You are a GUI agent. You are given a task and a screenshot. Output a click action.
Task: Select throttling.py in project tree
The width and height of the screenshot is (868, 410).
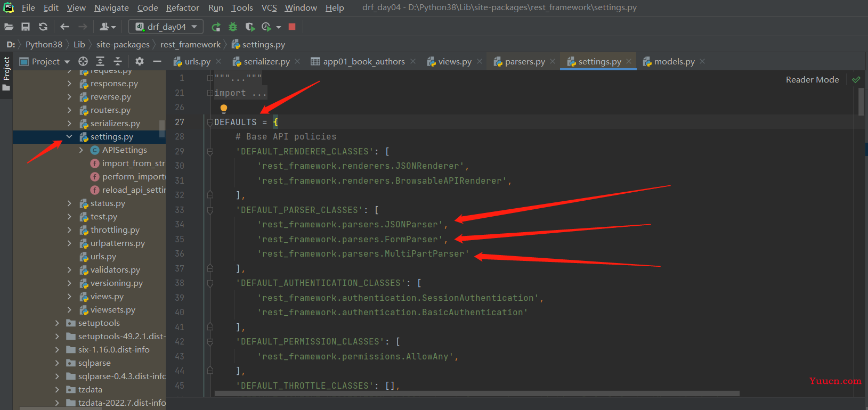point(115,230)
